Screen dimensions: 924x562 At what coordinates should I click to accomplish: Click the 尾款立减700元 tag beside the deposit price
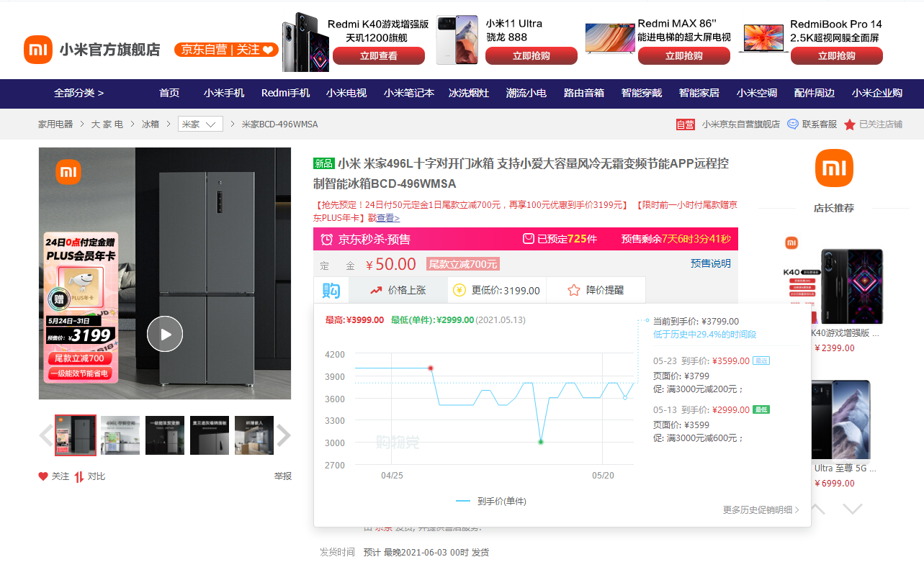[463, 264]
